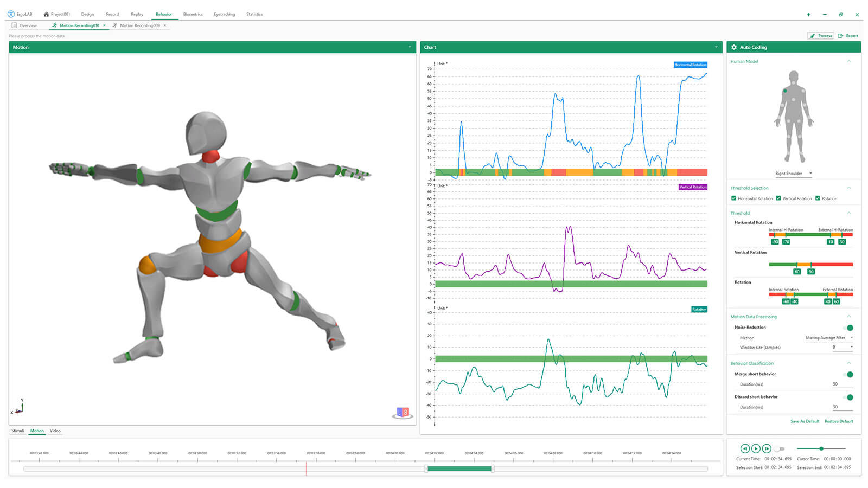The width and height of the screenshot is (868, 488).
Task: Open Project001 via the home icon
Action: [46, 14]
